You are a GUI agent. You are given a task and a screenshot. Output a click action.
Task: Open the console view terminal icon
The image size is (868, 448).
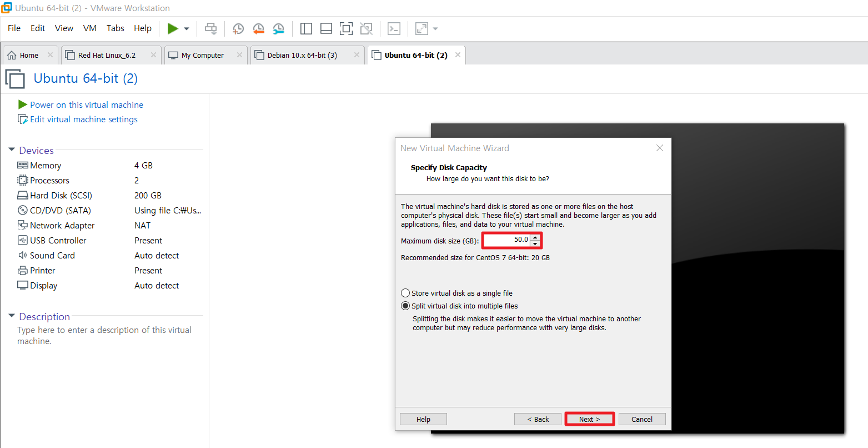[394, 28]
